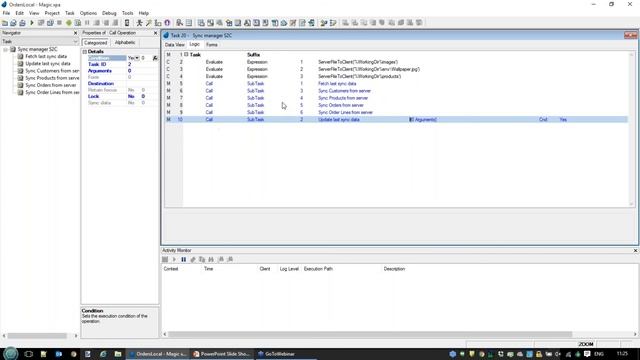Click the wand icon in toolbar
This screenshot has height=360, width=640.
(149, 23)
